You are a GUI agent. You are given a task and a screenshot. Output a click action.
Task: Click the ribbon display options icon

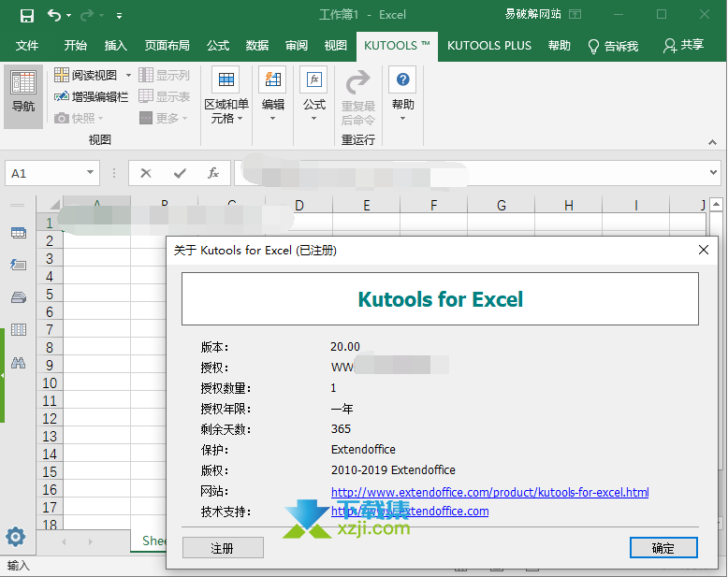575,14
